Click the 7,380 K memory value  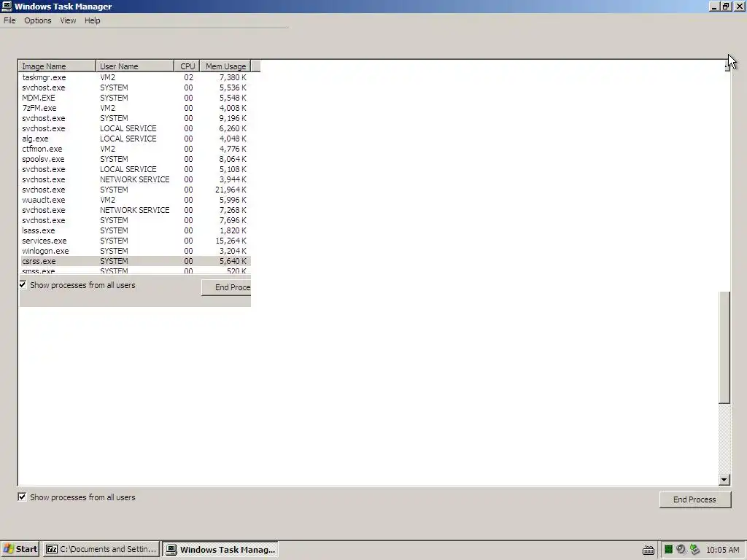click(233, 77)
